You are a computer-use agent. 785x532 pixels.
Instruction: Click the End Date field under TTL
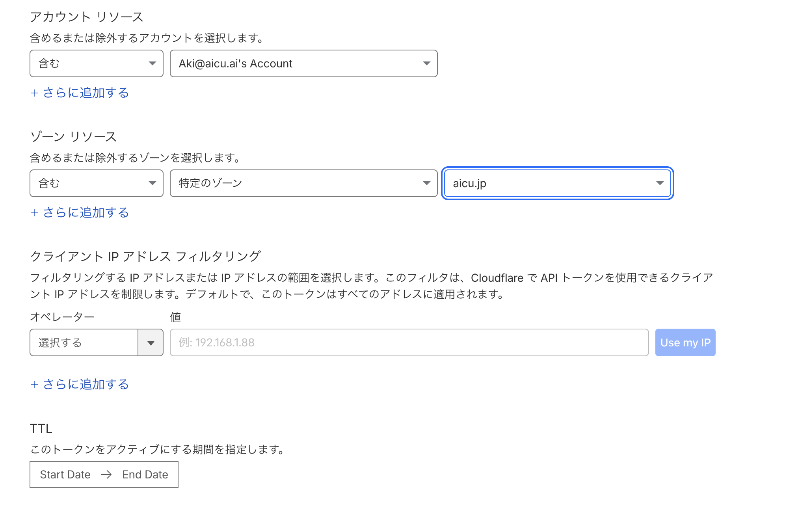[145, 474]
